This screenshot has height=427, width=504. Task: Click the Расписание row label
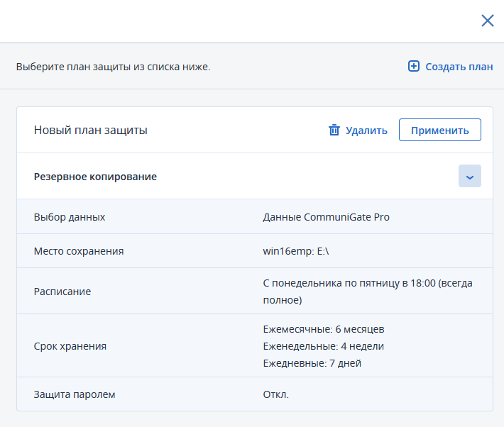[62, 292]
